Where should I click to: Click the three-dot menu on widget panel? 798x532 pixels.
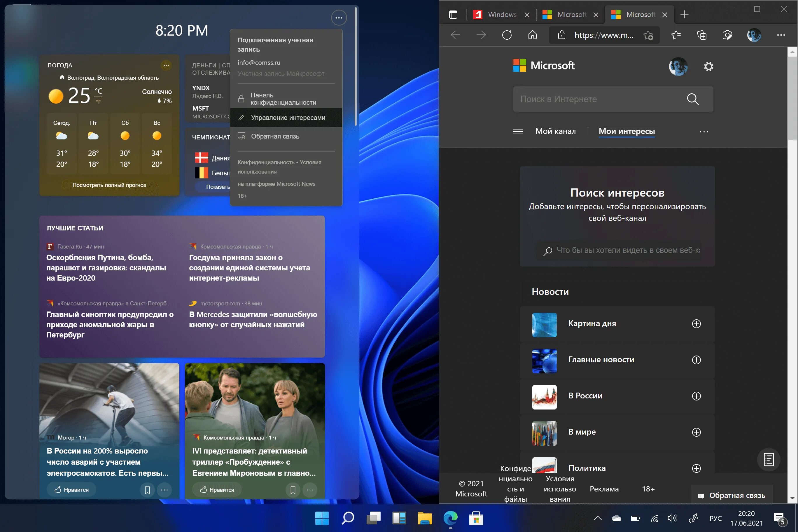click(338, 18)
